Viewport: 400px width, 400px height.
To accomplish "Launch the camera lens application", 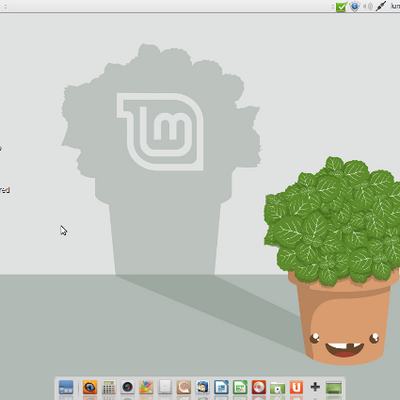I will [127, 387].
